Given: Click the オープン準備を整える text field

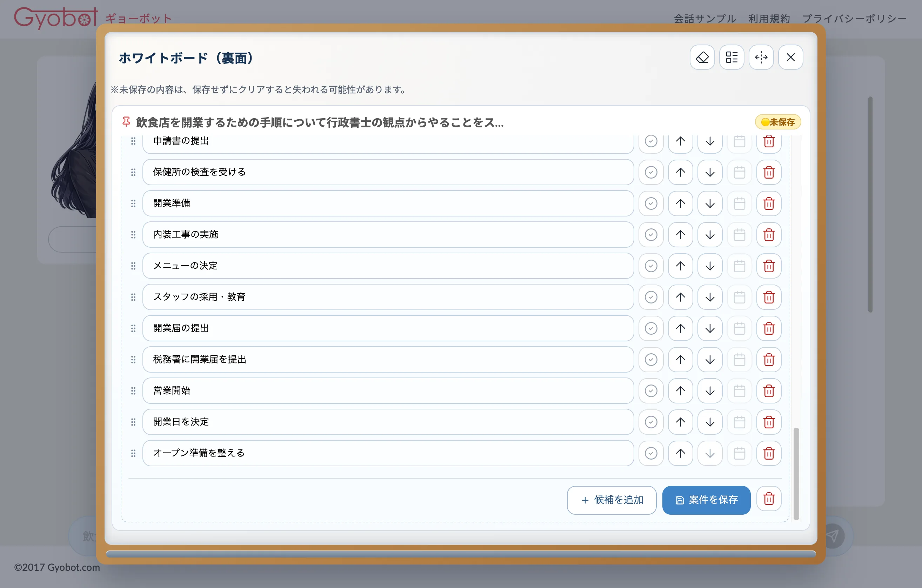Looking at the screenshot, I should 387,453.
